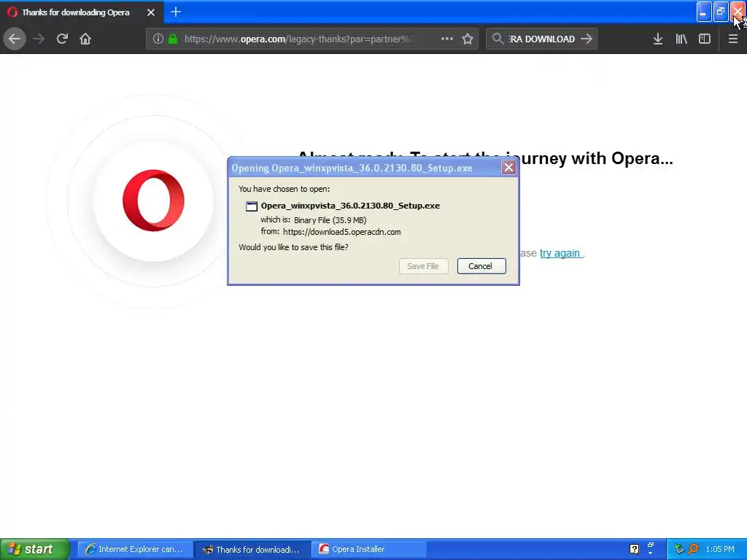Open the Library icon
The height and width of the screenshot is (560, 747).
681,39
